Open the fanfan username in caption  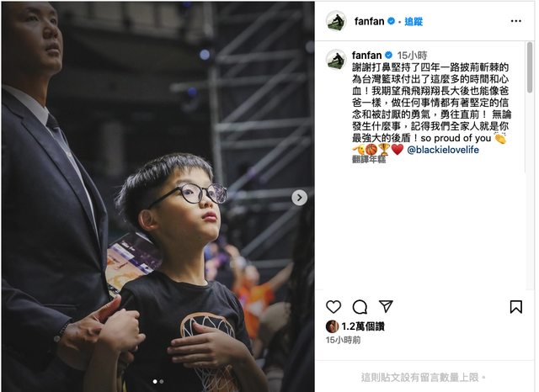click(x=367, y=56)
